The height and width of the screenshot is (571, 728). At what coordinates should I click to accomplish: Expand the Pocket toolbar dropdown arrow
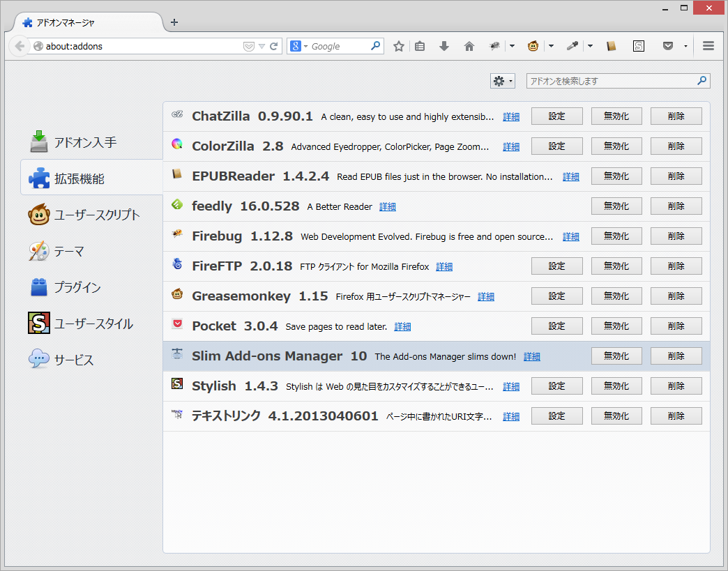pyautogui.click(x=685, y=46)
